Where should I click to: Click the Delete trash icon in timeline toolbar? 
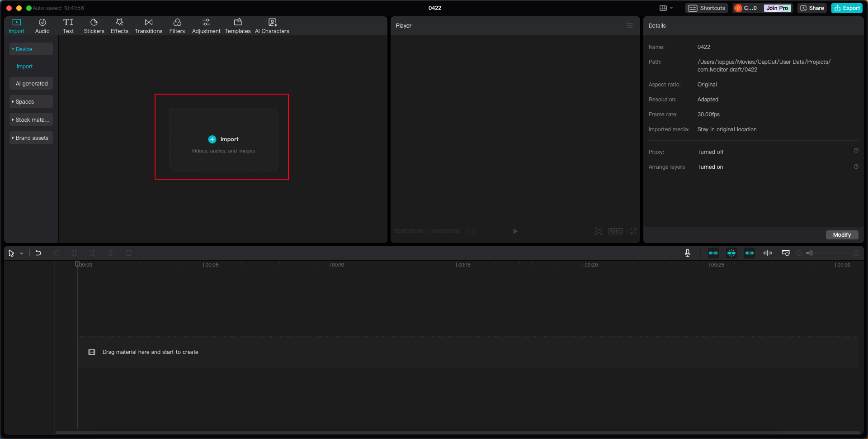(x=129, y=253)
